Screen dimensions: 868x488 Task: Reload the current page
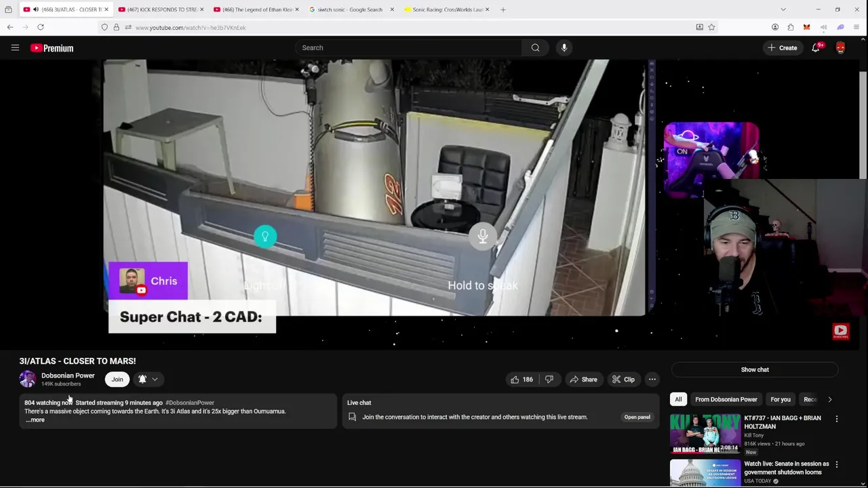(41, 27)
